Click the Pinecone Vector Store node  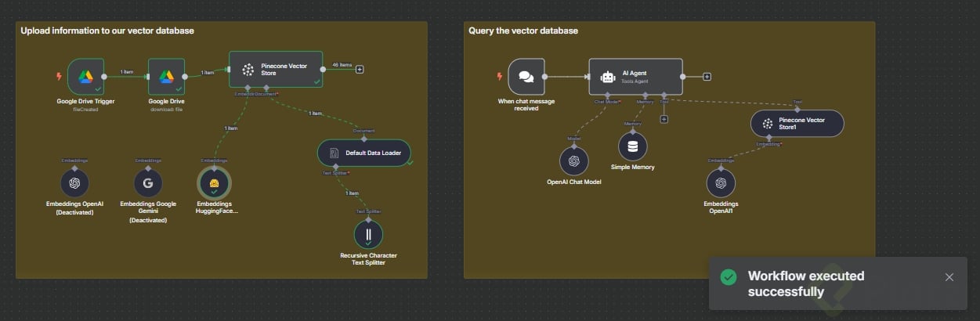(276, 69)
